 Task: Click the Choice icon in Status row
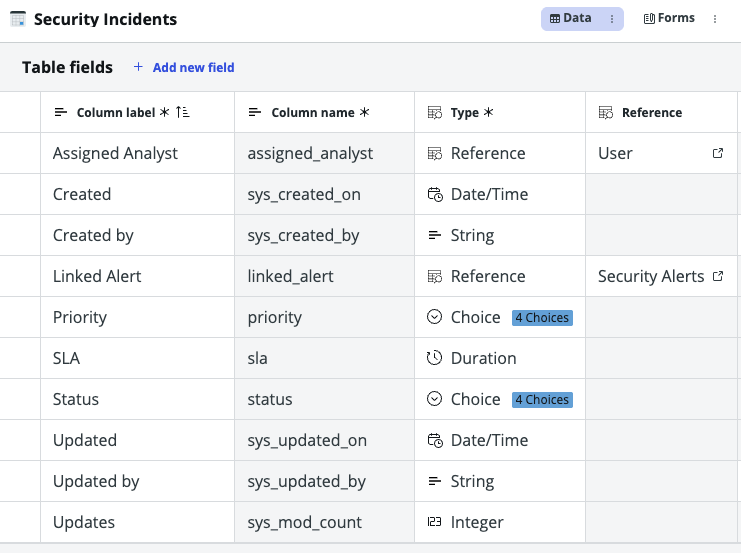(x=434, y=399)
